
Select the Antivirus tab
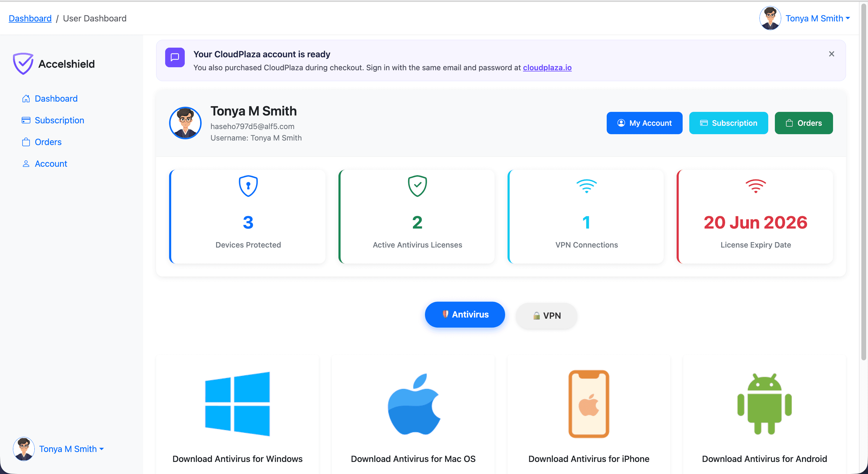click(x=465, y=314)
